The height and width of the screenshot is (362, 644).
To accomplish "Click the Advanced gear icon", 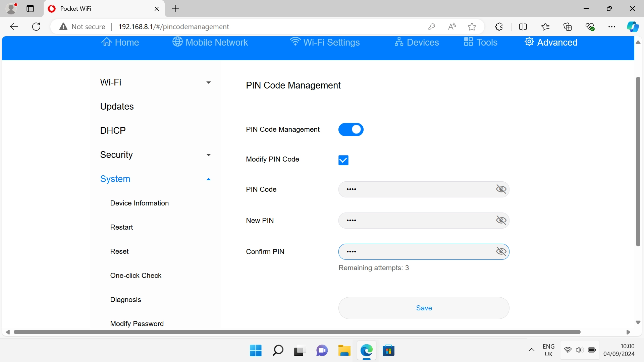I will coord(529,42).
